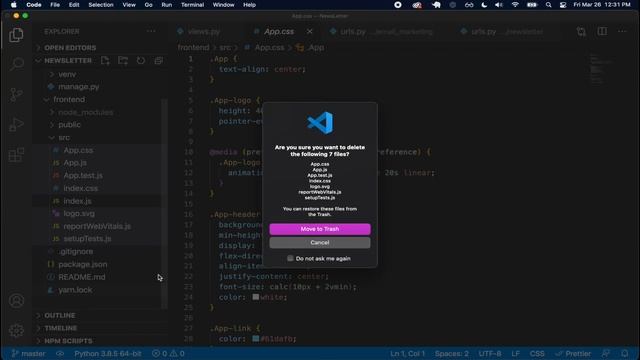This screenshot has width=640, height=360.
Task: Click the master branch status item
Action: point(28,353)
